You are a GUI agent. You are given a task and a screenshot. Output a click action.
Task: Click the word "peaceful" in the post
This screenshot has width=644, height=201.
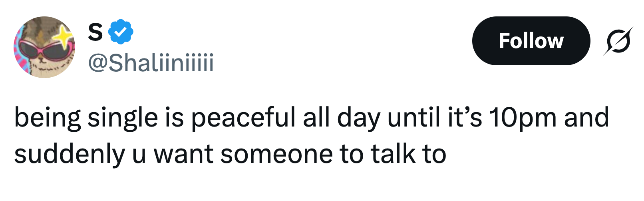click(244, 119)
